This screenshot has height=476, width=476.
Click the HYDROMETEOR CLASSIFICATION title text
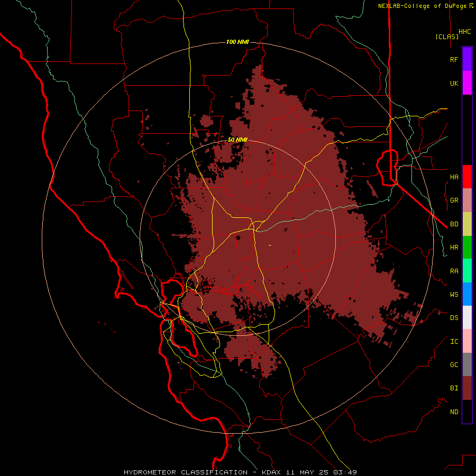point(186,472)
